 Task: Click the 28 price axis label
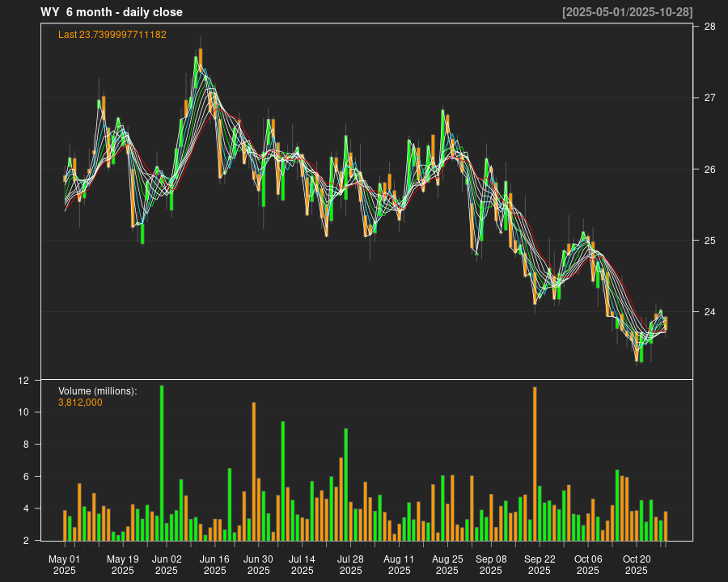pyautogui.click(x=709, y=27)
